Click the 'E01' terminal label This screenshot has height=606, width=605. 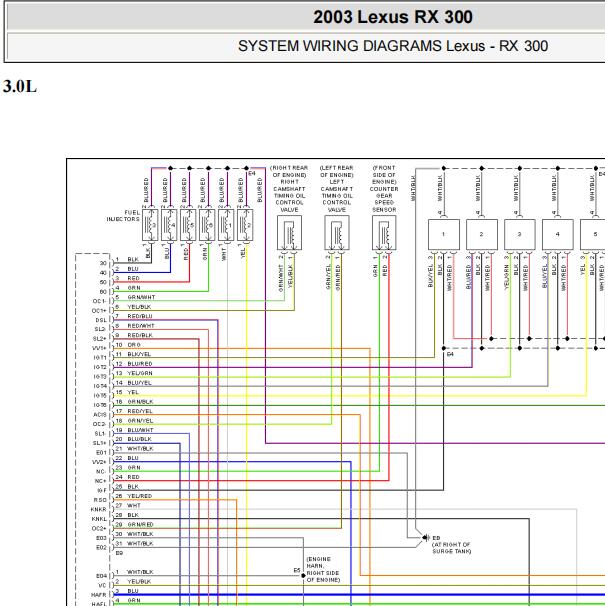(x=101, y=453)
